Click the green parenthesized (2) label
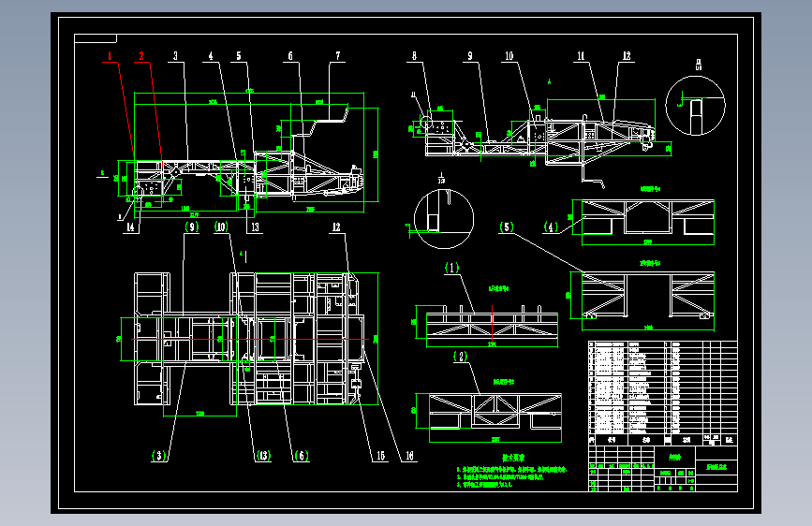 coord(460,357)
